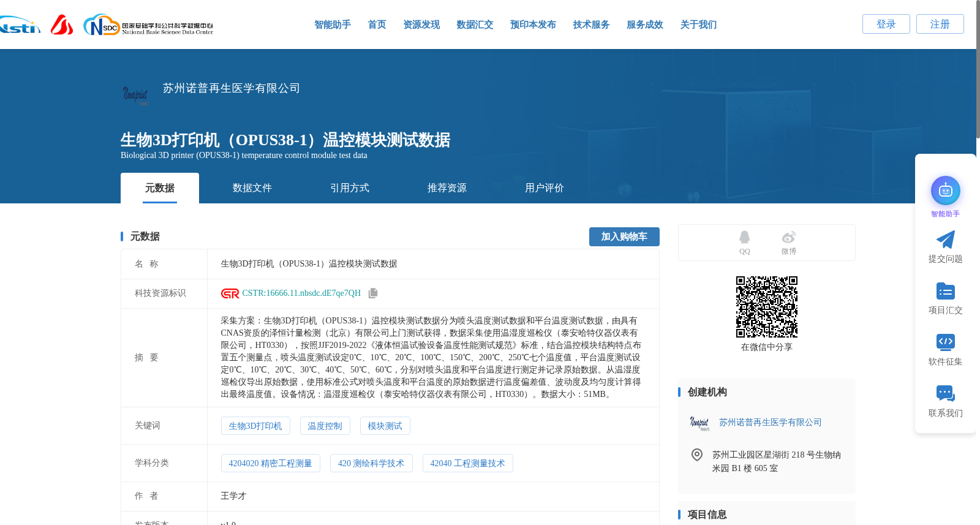This screenshot has width=980, height=525.
Task: Select subject tag 420 测绘科学技术
Action: (371, 463)
